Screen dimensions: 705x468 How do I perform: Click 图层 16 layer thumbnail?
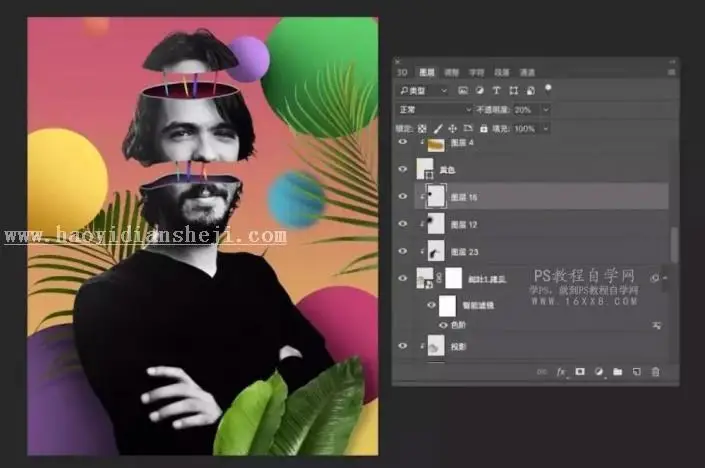coord(436,196)
